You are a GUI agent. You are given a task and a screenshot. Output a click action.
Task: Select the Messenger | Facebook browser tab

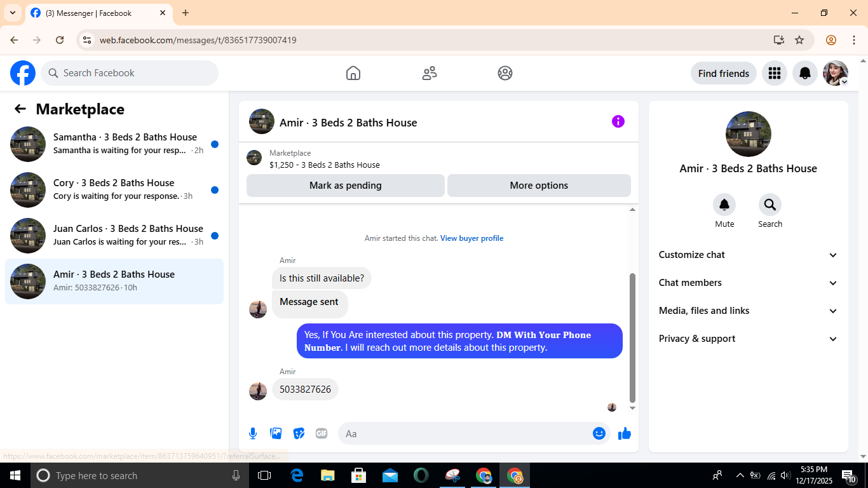98,13
